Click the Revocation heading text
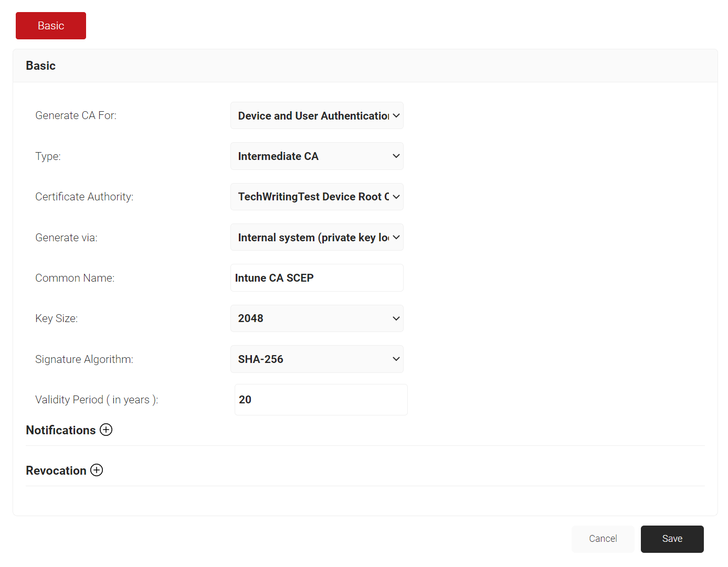 coord(56,470)
